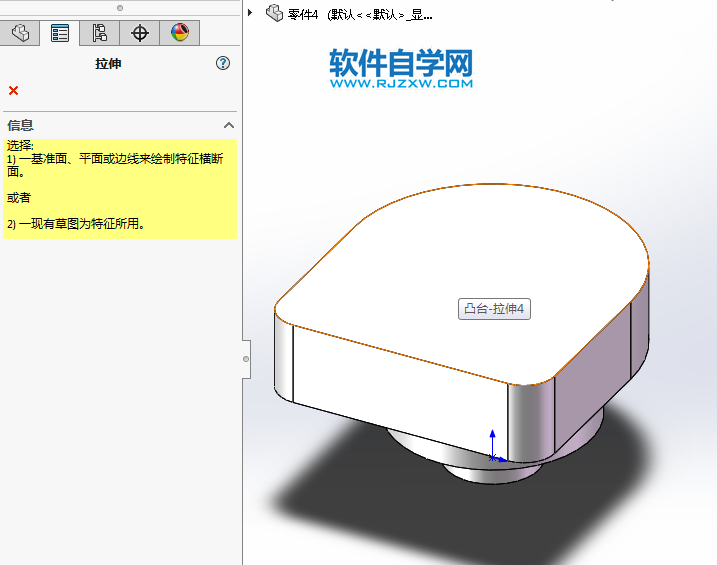This screenshot has width=717, height=565.
Task: Open the ConfigurationManager tab
Action: click(x=99, y=33)
